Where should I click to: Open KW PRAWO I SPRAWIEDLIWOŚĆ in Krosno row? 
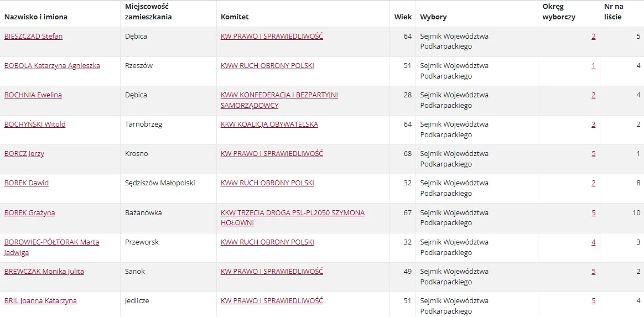pyautogui.click(x=272, y=154)
